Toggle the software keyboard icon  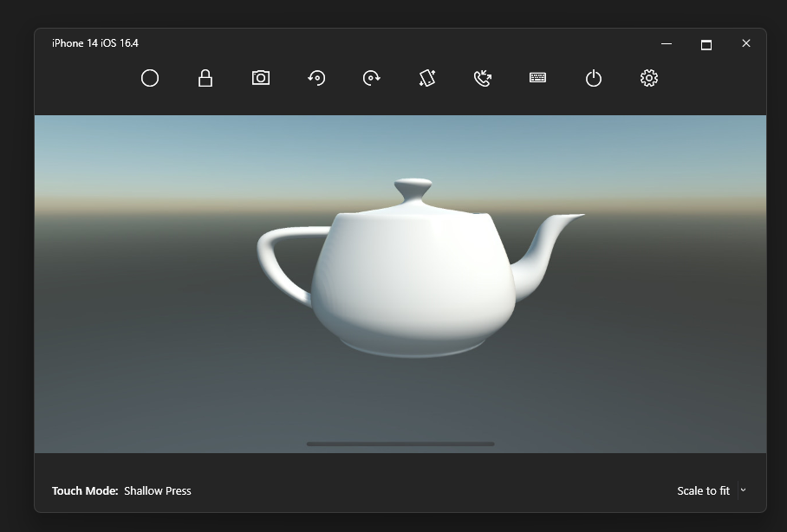(537, 78)
